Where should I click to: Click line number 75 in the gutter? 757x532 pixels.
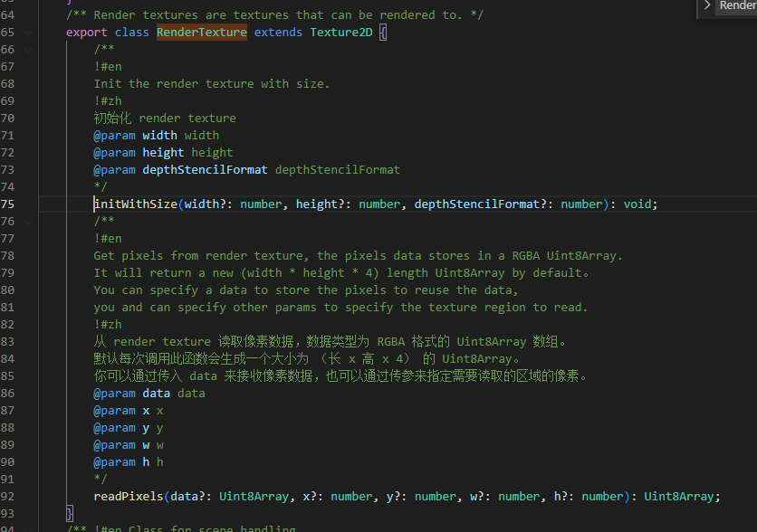pyautogui.click(x=7, y=204)
